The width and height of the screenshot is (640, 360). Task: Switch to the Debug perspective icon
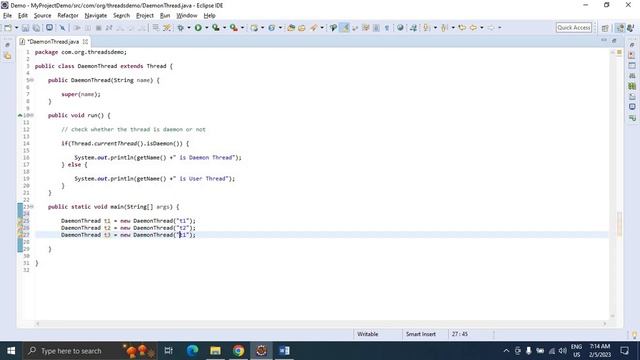pos(631,28)
